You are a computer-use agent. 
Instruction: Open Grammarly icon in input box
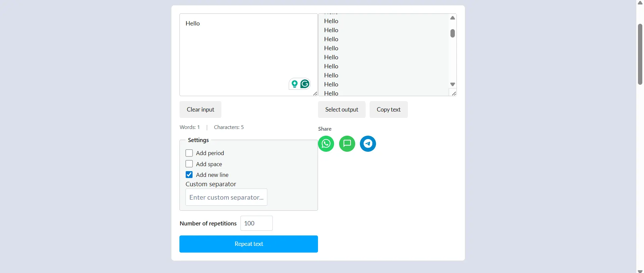[x=305, y=84]
